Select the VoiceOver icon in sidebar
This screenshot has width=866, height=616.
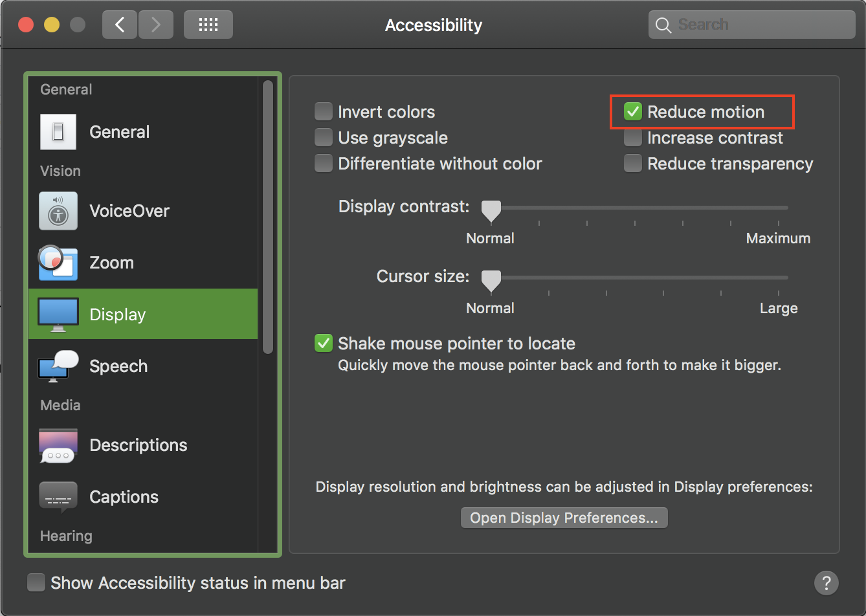click(x=58, y=211)
